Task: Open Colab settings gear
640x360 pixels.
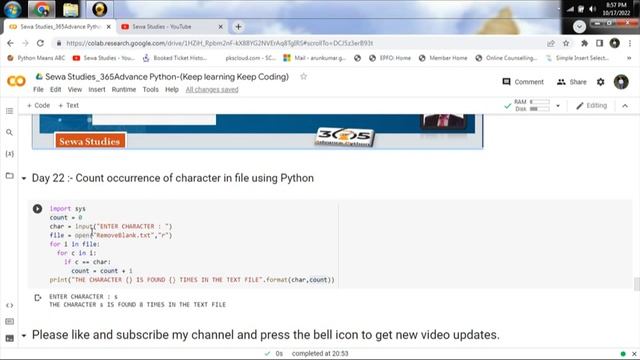Action: pos(600,82)
